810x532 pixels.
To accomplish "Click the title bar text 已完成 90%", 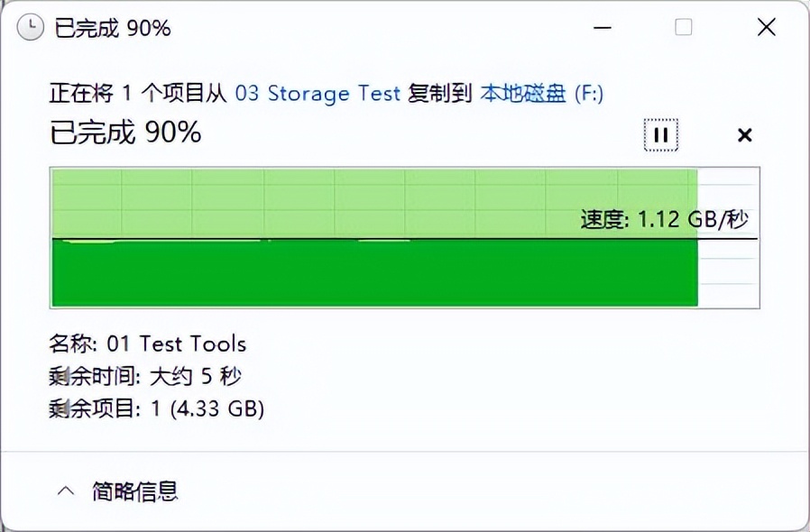I will (x=113, y=28).
